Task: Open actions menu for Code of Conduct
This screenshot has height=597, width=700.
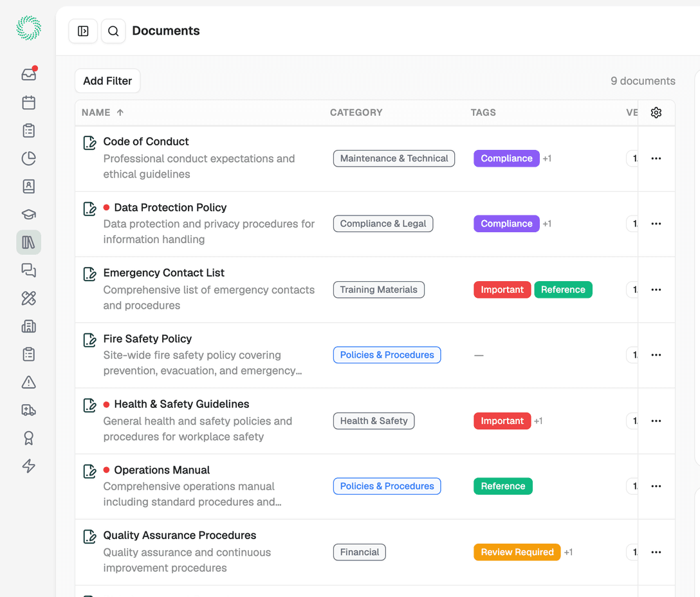Action: pos(656,158)
